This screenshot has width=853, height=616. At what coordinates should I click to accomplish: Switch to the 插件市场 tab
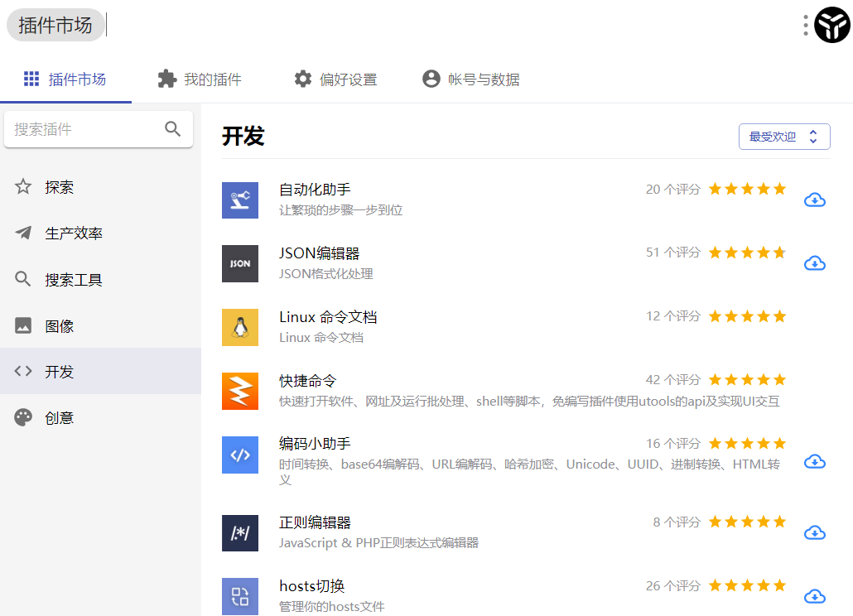65,79
